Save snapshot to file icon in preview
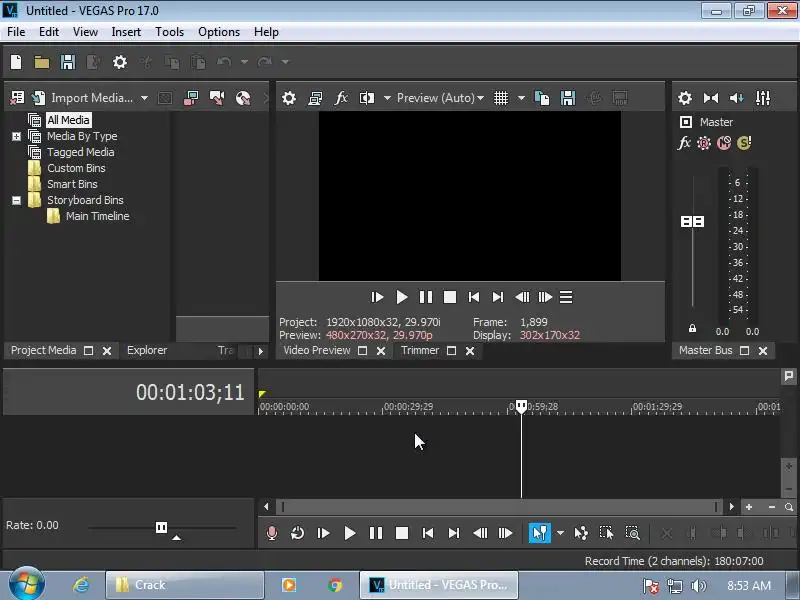The height and width of the screenshot is (600, 800). [568, 98]
